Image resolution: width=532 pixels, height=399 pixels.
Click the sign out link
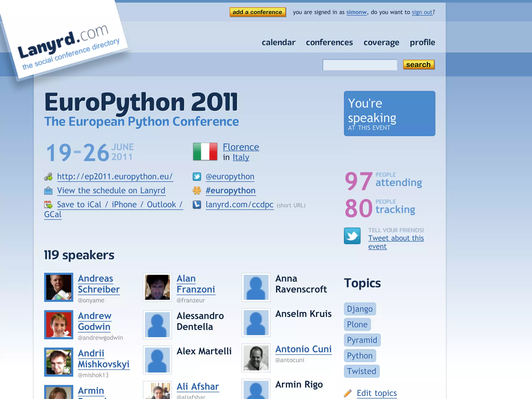pos(422,12)
